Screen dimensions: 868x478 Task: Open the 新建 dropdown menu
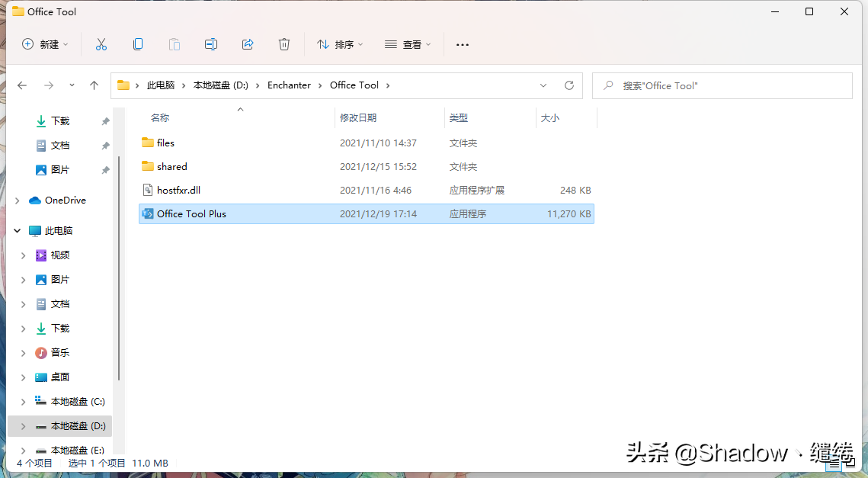(x=45, y=44)
